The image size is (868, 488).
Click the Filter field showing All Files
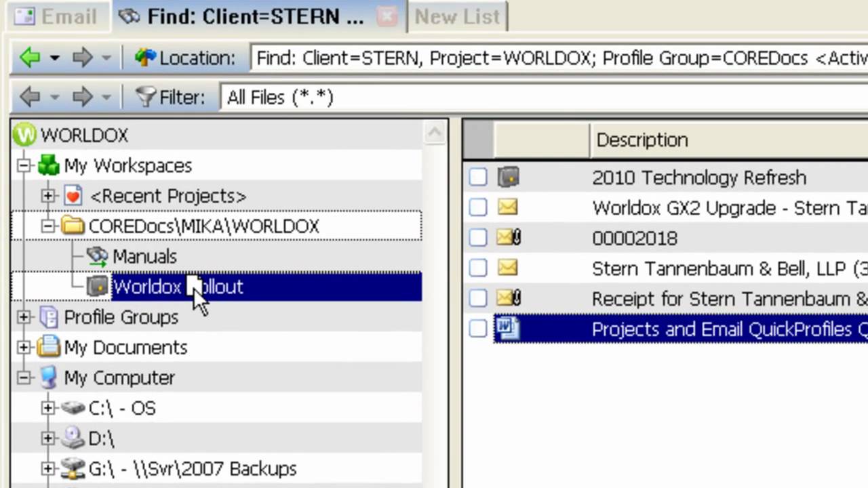(x=544, y=97)
